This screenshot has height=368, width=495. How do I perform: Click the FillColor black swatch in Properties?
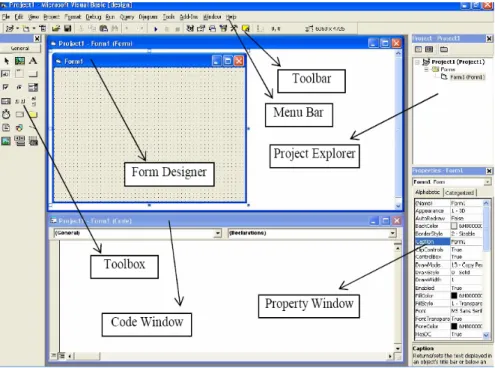(x=454, y=295)
